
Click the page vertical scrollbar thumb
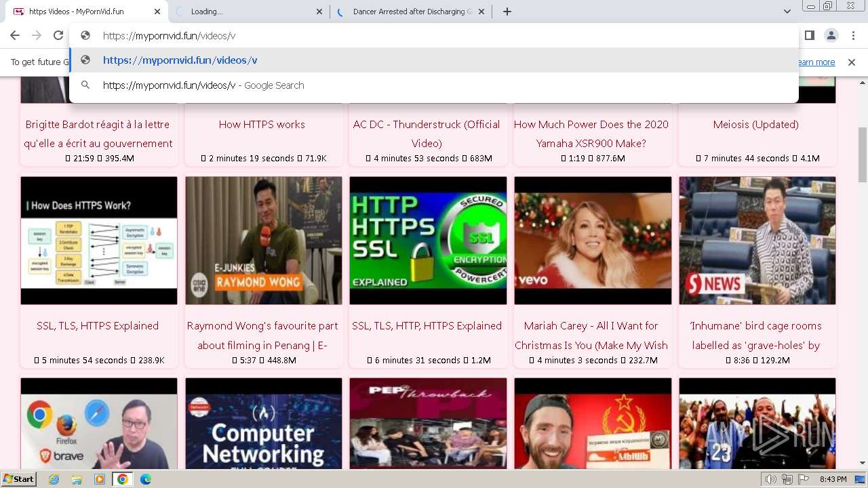pyautogui.click(x=863, y=155)
